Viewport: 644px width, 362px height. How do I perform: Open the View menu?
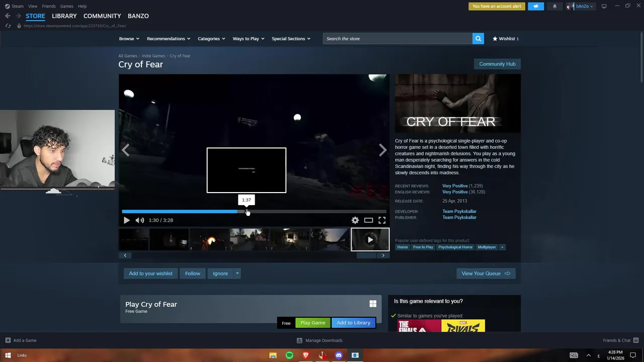pos(33,6)
